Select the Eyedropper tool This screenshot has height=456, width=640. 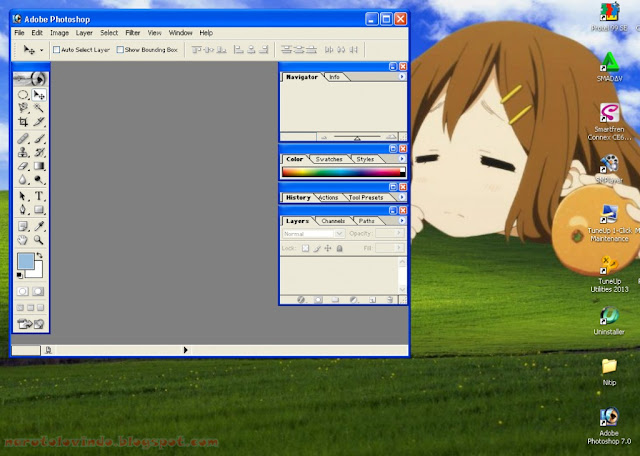click(39, 226)
